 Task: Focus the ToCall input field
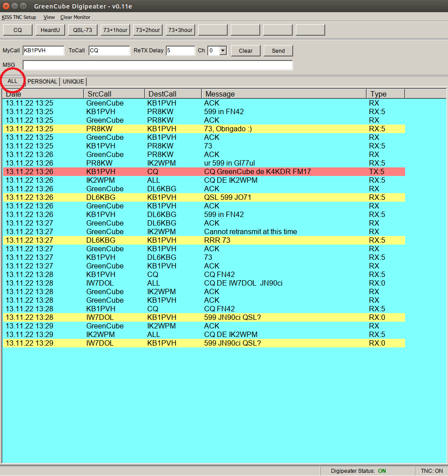(109, 51)
